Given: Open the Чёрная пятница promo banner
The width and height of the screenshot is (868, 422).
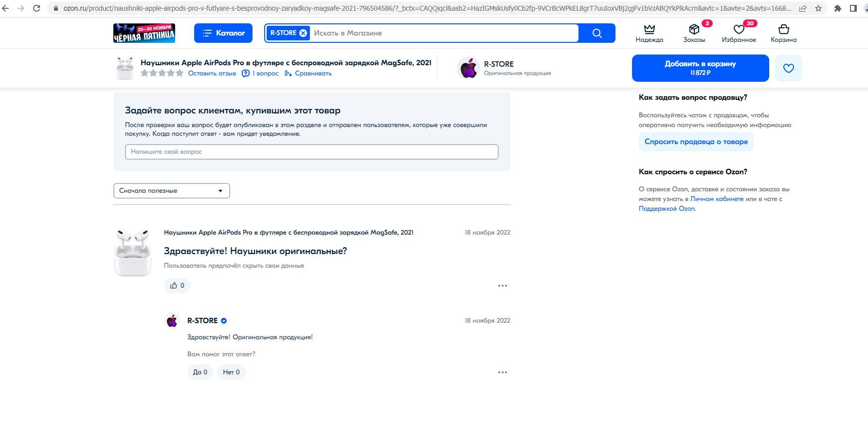Looking at the screenshot, I should click(x=144, y=33).
